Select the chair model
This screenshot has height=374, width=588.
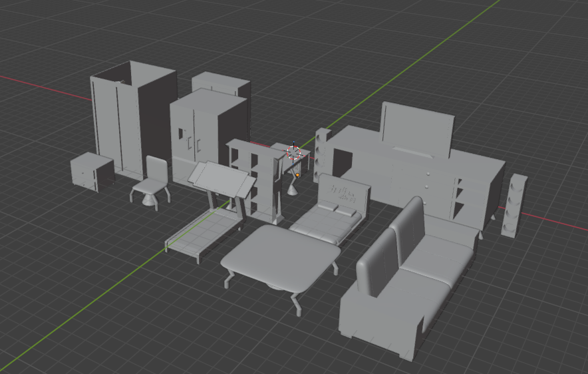[x=152, y=183]
